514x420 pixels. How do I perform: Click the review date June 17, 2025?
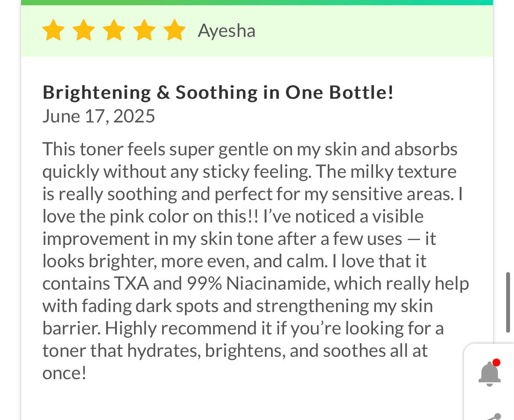(99, 116)
